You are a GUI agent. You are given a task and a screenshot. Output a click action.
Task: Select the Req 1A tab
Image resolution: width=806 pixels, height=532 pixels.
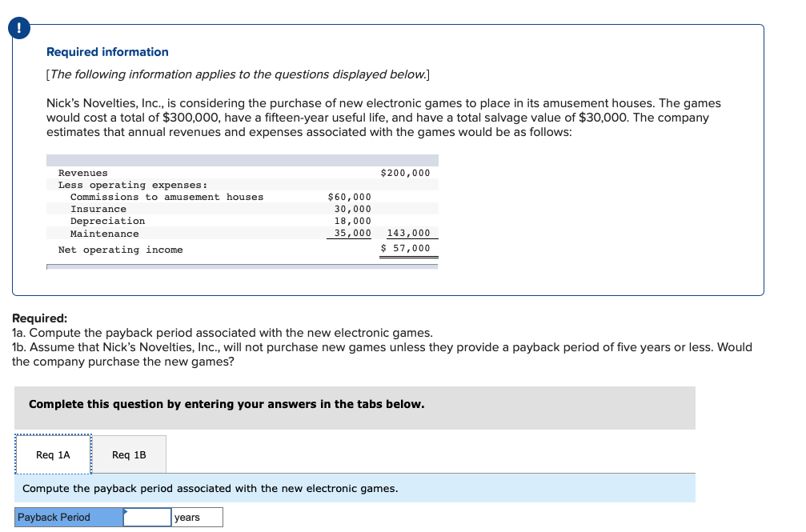click(x=51, y=454)
